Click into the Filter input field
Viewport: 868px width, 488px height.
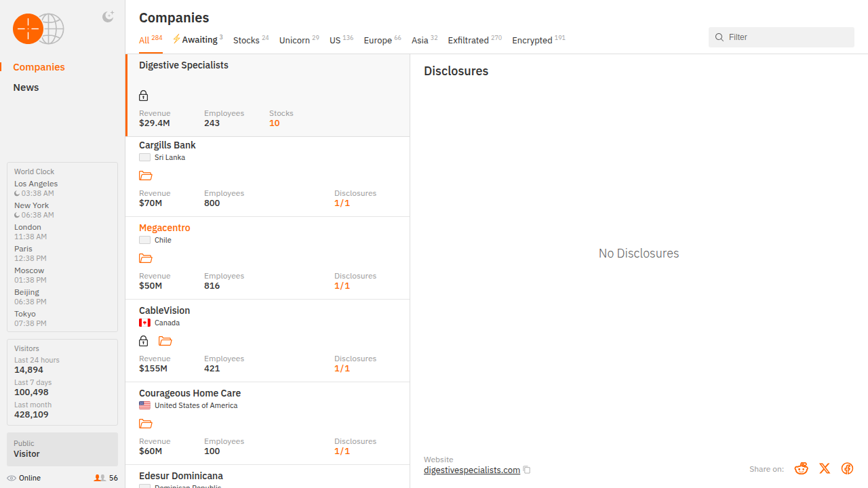tap(781, 37)
